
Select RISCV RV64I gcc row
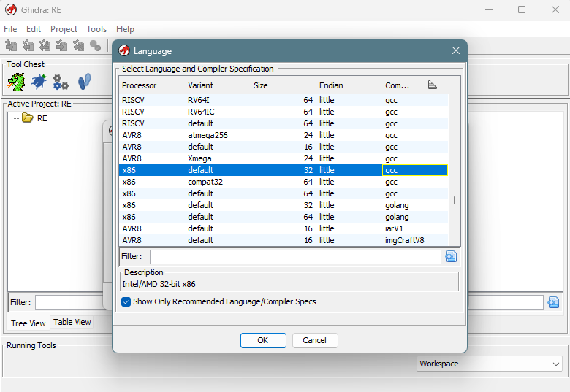pos(284,100)
